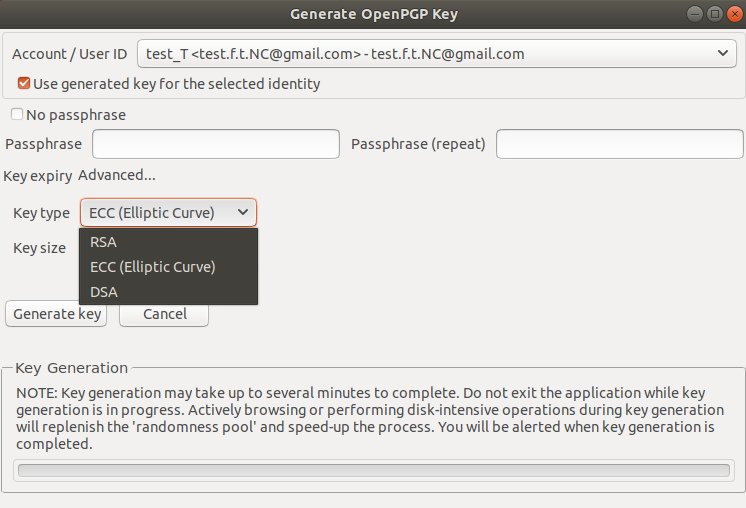The height and width of the screenshot is (508, 746).
Task: Click the key generation progress bar
Action: pyautogui.click(x=374, y=470)
